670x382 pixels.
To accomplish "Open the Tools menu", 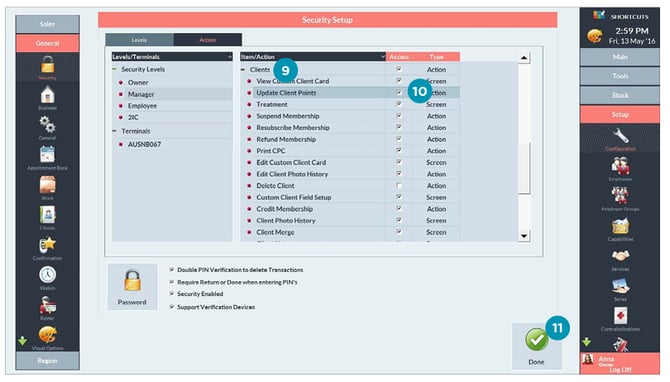I will point(620,76).
